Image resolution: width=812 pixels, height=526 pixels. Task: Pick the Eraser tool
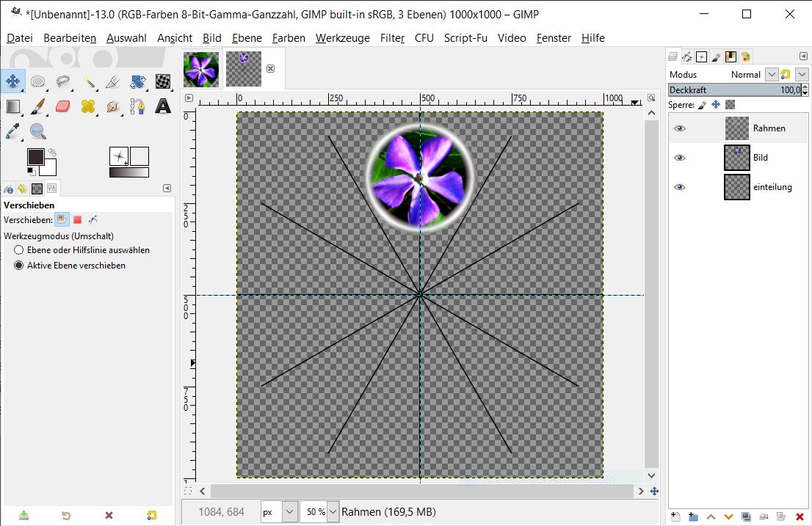pyautogui.click(x=62, y=106)
